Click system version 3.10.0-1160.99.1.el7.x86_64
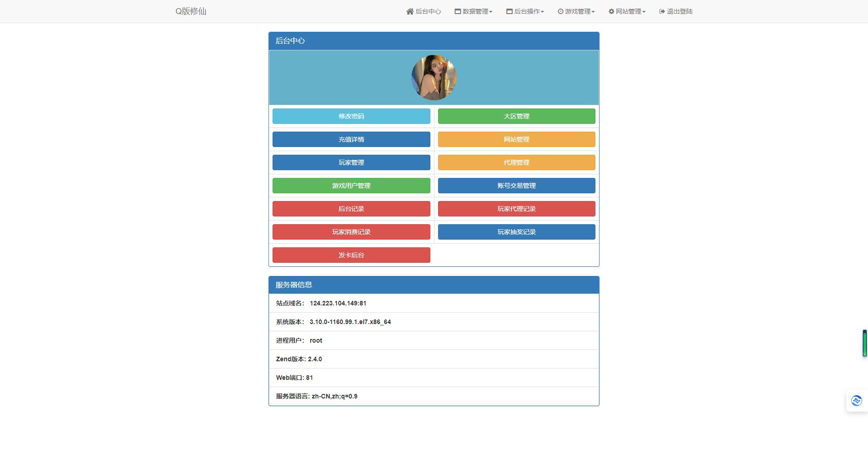 350,322
